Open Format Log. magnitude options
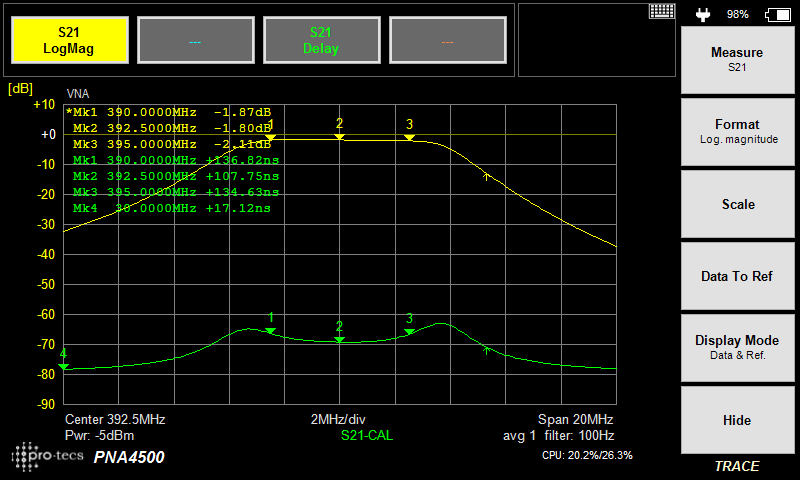This screenshot has width=800, height=480. (736, 131)
